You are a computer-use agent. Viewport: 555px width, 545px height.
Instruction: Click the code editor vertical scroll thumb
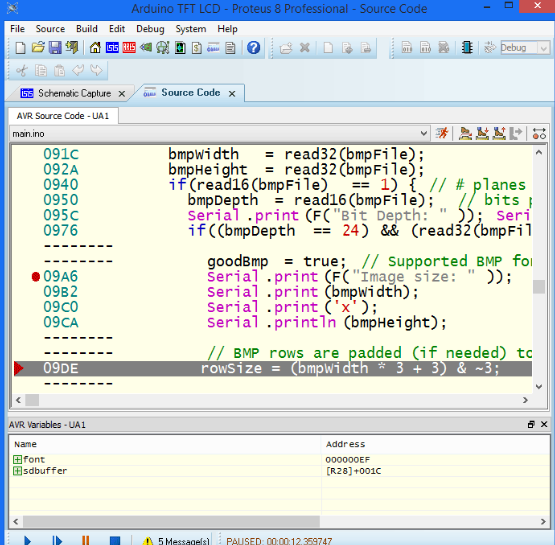tap(539, 287)
